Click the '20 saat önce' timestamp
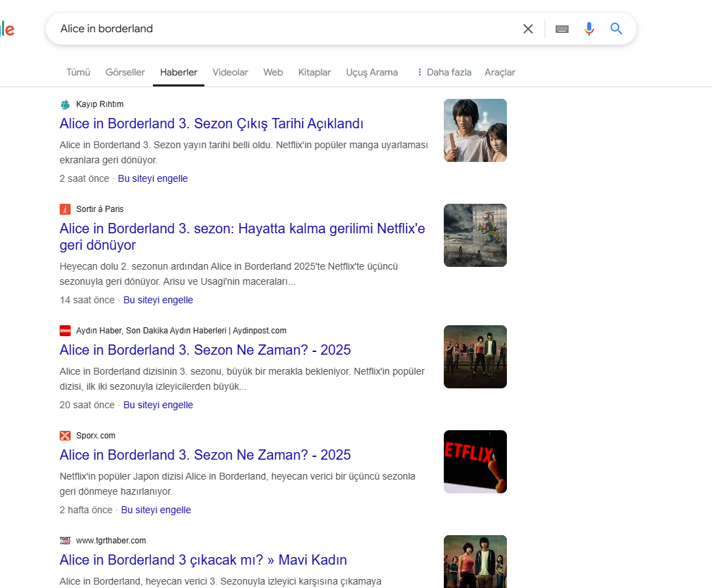The width and height of the screenshot is (712, 588). coord(87,405)
